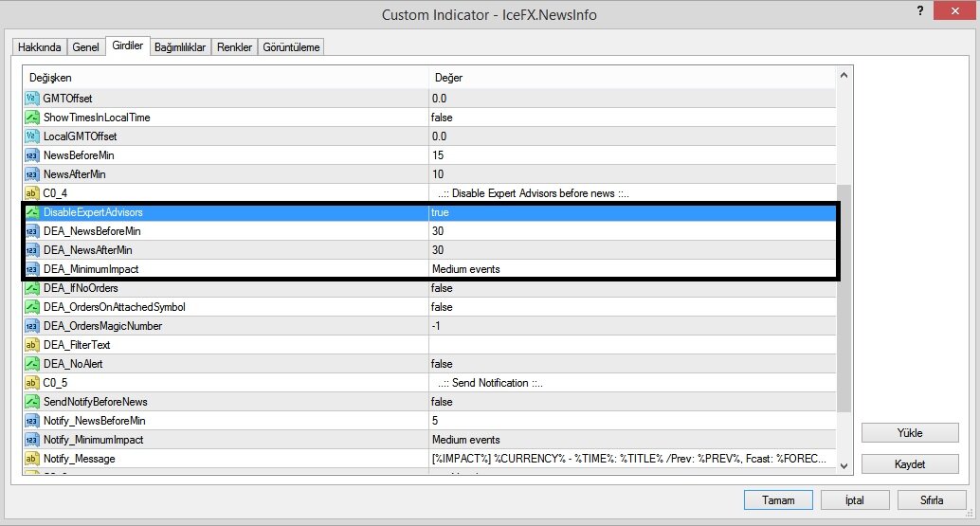
Task: Click the scrollbar down arrow
Action: pyautogui.click(x=844, y=466)
